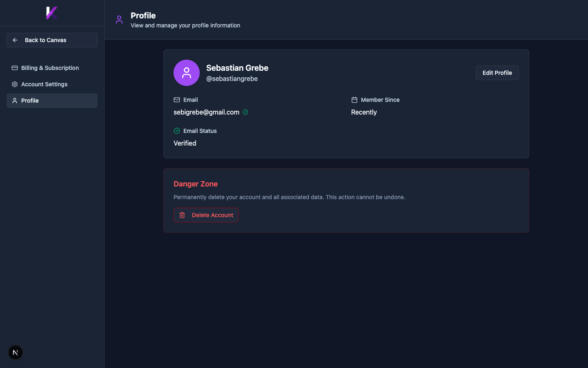Click the green verified checkmark next to email address
This screenshot has height=368, width=588.
pyautogui.click(x=245, y=112)
